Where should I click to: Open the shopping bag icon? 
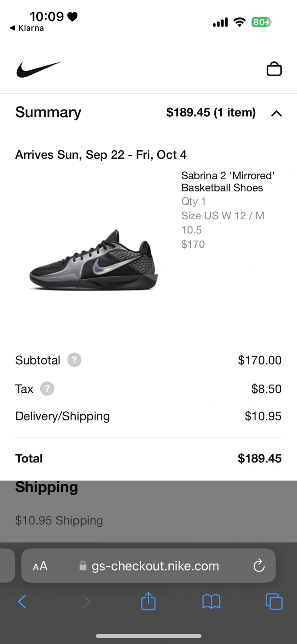[274, 69]
